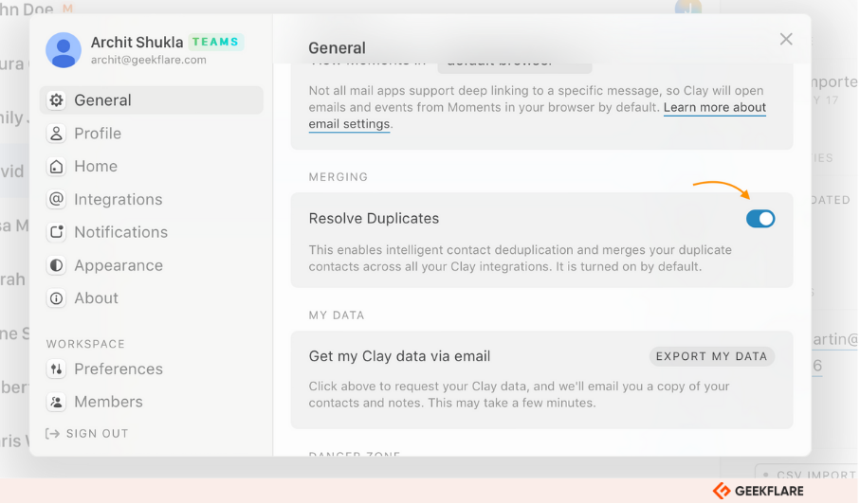Click the General gear icon

[x=57, y=100]
